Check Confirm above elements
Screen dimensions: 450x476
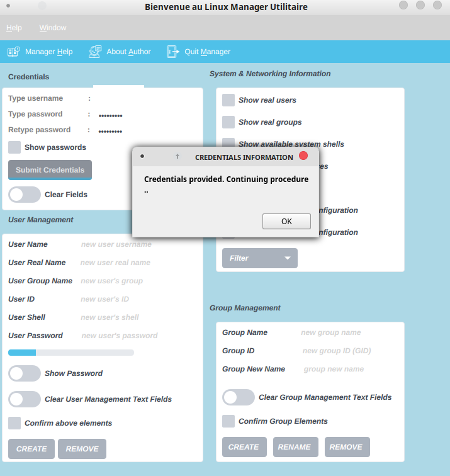(14, 423)
